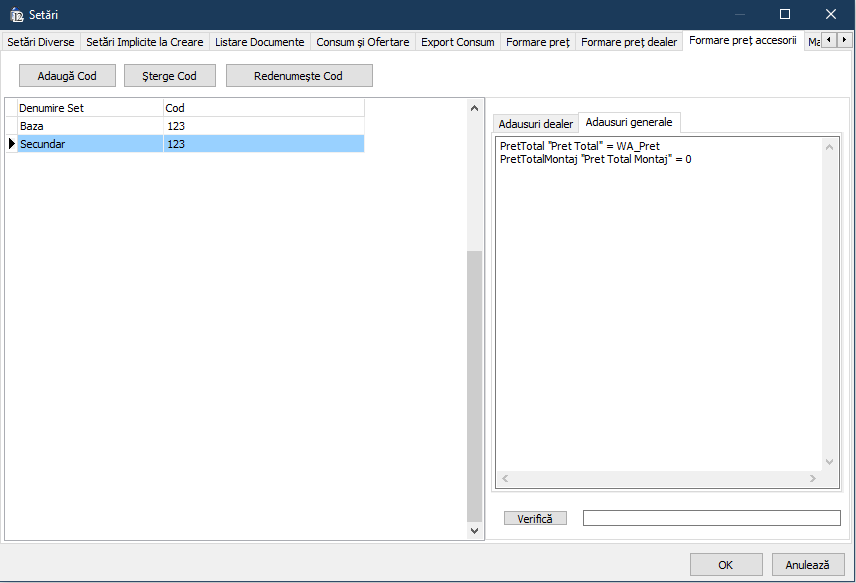Click the row indicator arrow beside Secundar
The height and width of the screenshot is (583, 856).
point(11,144)
